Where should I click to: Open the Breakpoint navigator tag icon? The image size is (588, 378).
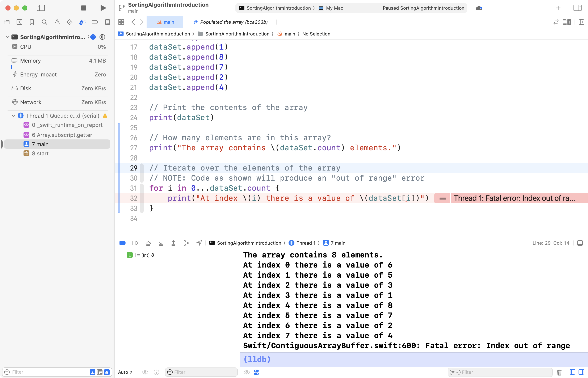(95, 22)
